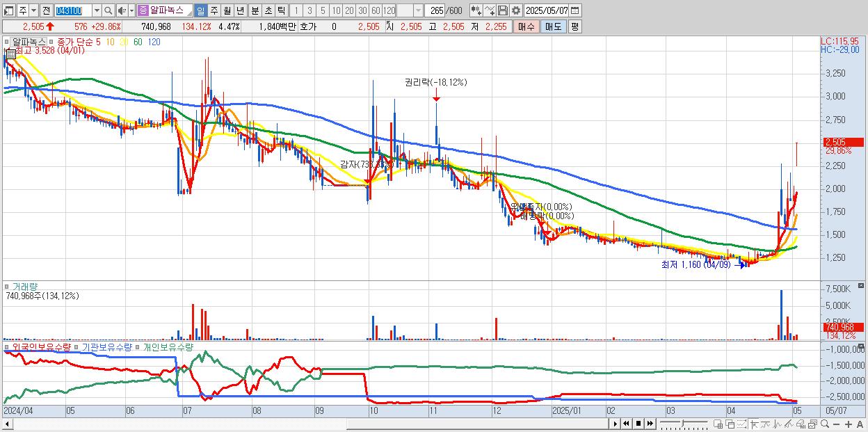Open chart settings gear icon

[x=515, y=10]
